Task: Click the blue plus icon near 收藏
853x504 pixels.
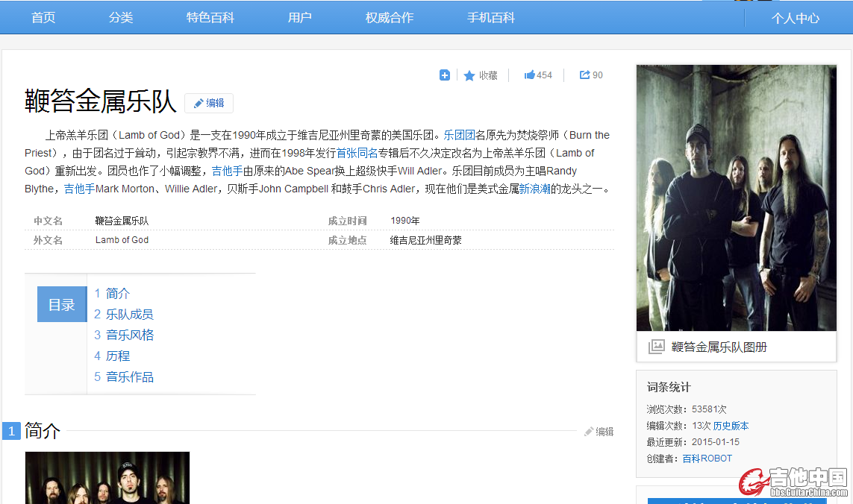Action: 445,75
